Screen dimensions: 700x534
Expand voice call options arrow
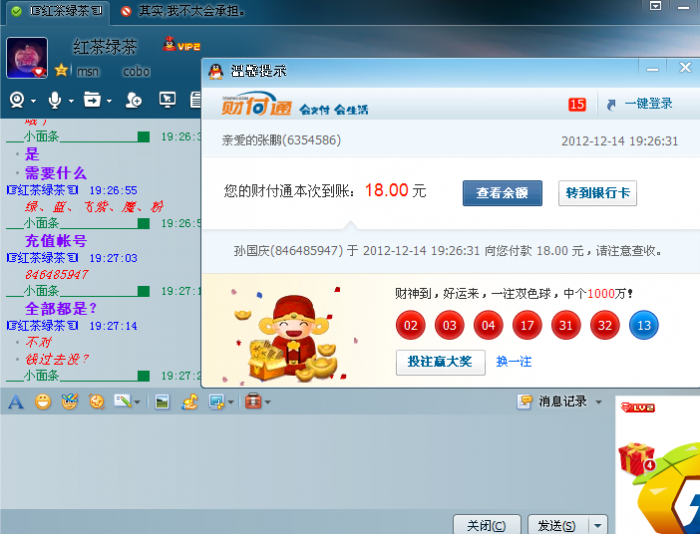71,101
